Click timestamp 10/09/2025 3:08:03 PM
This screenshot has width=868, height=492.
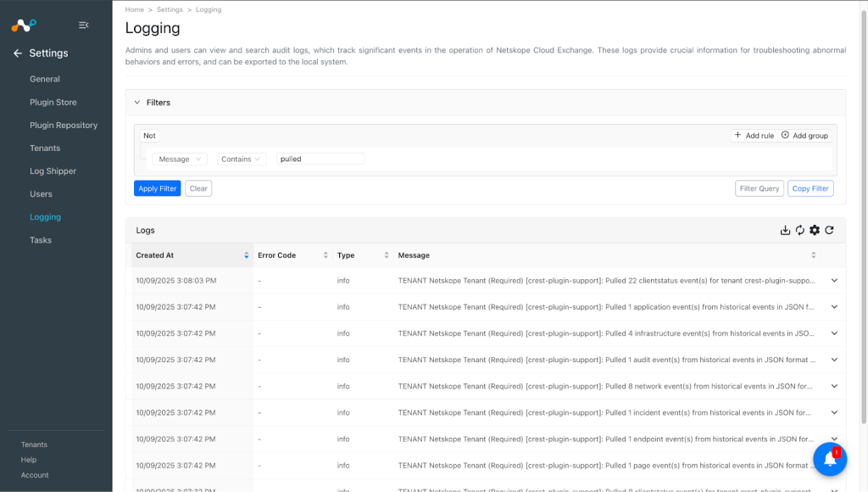(x=176, y=281)
